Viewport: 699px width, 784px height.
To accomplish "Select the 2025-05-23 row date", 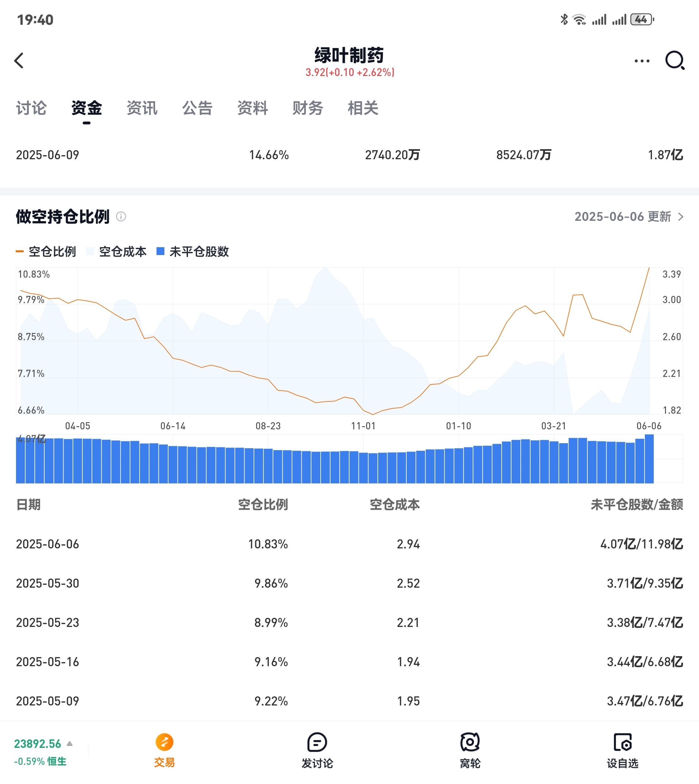I will [x=48, y=623].
